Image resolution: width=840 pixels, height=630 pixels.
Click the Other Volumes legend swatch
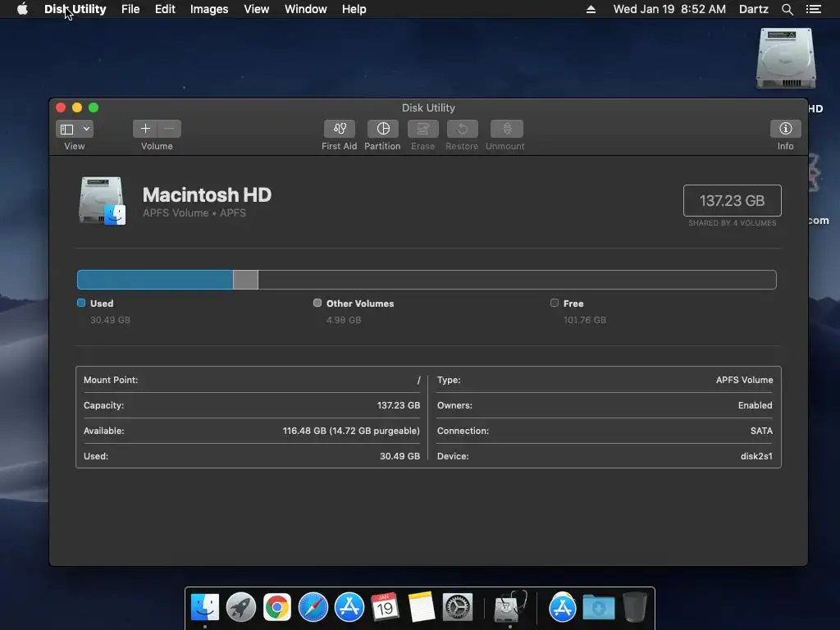317,303
